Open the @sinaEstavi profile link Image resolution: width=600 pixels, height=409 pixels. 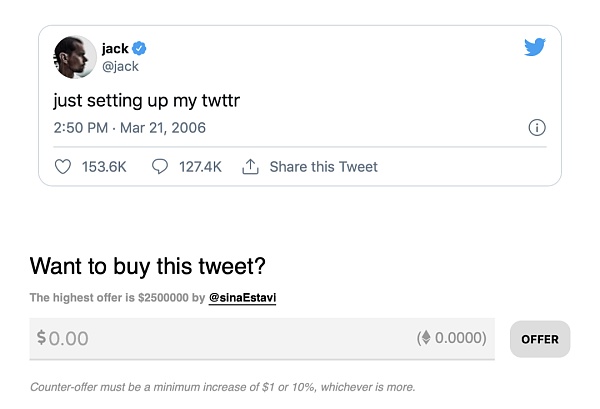242,298
